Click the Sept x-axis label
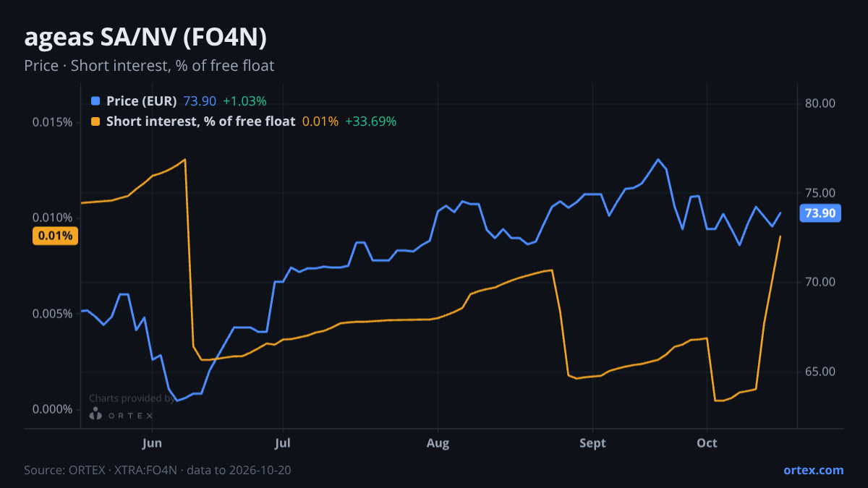 click(592, 442)
